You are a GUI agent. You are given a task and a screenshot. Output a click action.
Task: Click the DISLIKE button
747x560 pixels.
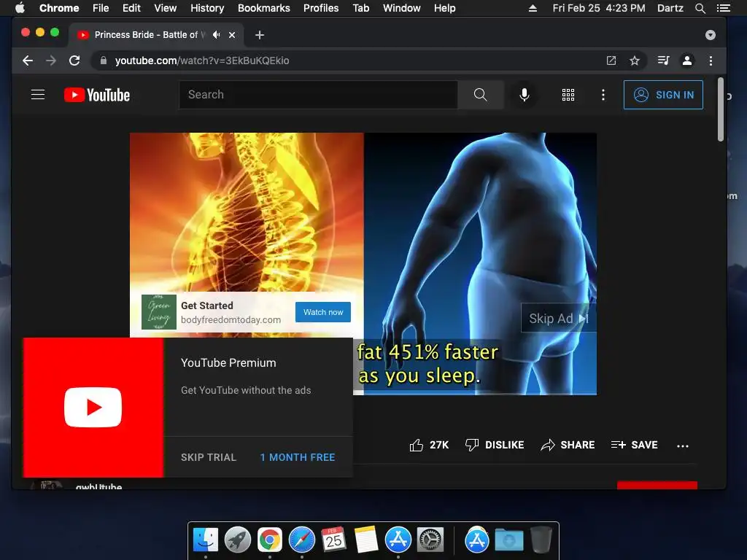click(x=495, y=445)
